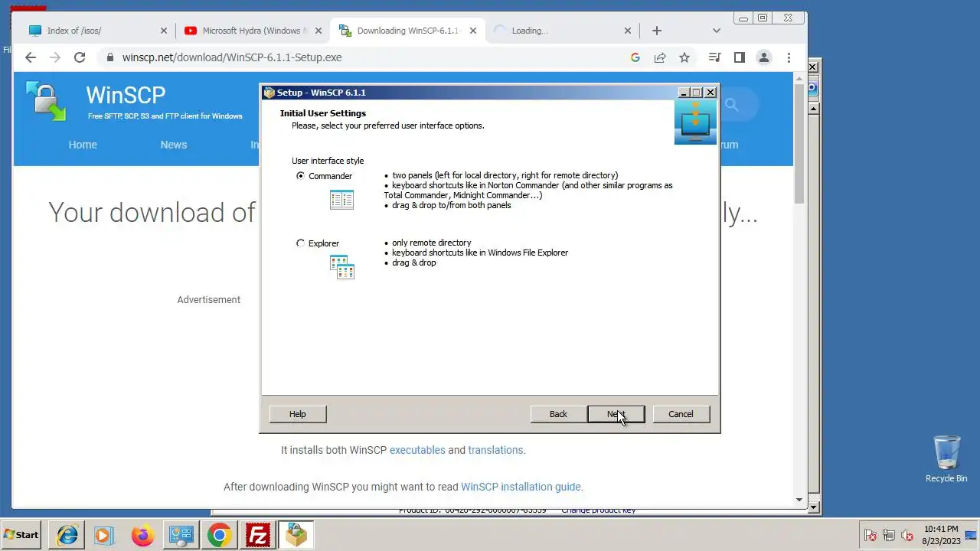980x551 pixels.
Task: Click the Chrome address bar URL
Action: coord(232,57)
